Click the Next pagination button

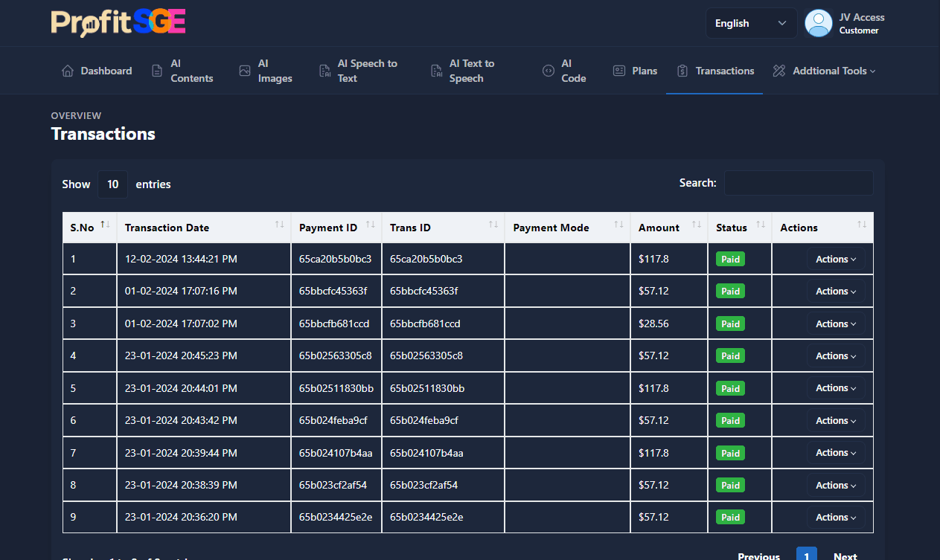845,556
